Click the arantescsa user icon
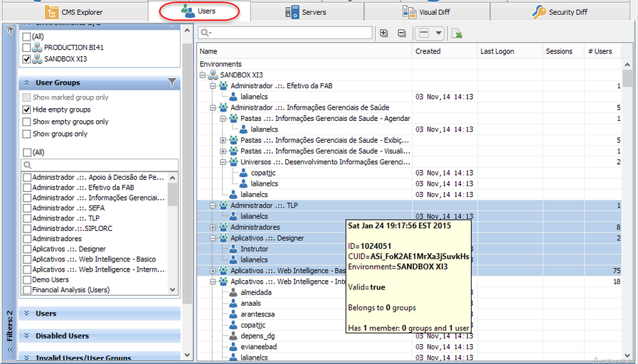The image size is (638, 364). 233,314
